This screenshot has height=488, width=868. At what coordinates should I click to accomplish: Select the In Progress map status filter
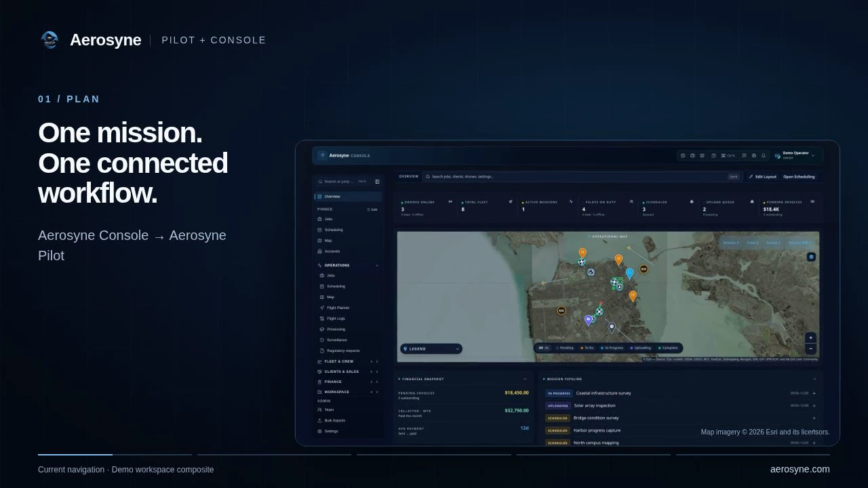[612, 348]
